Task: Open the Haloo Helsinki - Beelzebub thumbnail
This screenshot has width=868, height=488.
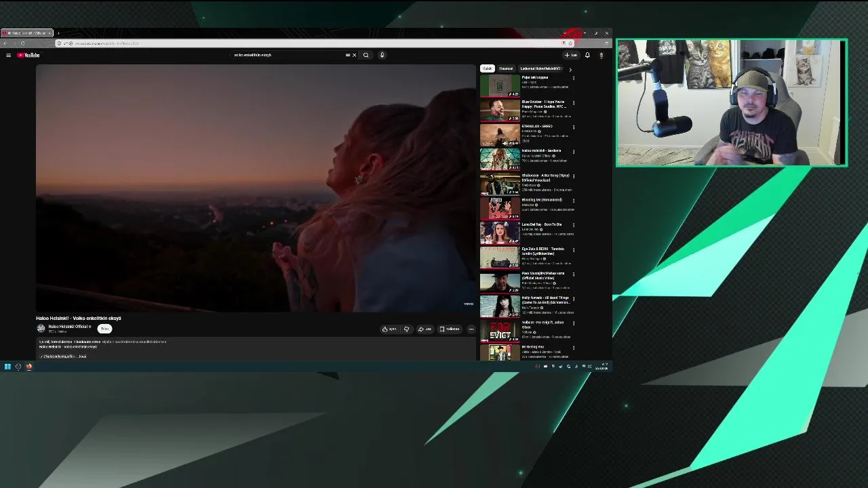Action: click(x=500, y=159)
